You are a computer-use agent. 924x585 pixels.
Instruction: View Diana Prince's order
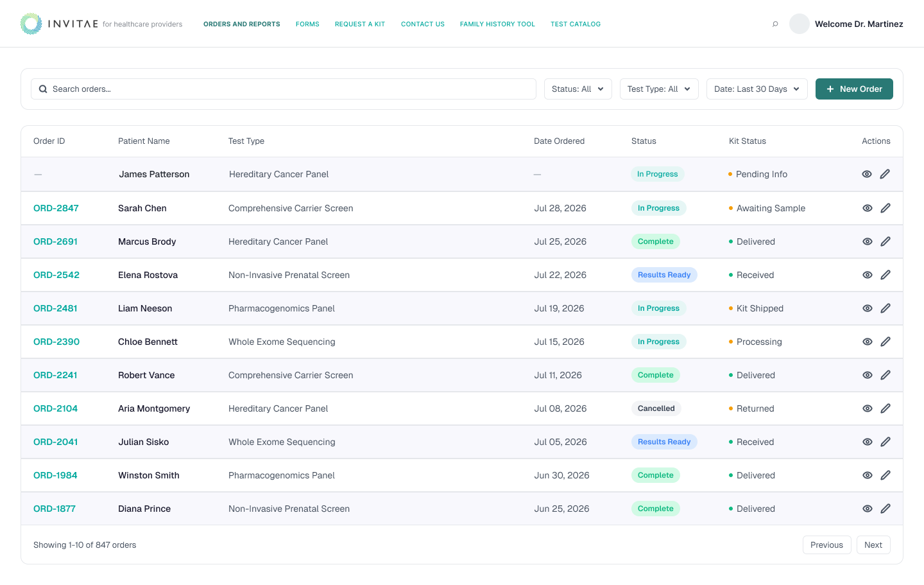pyautogui.click(x=868, y=509)
